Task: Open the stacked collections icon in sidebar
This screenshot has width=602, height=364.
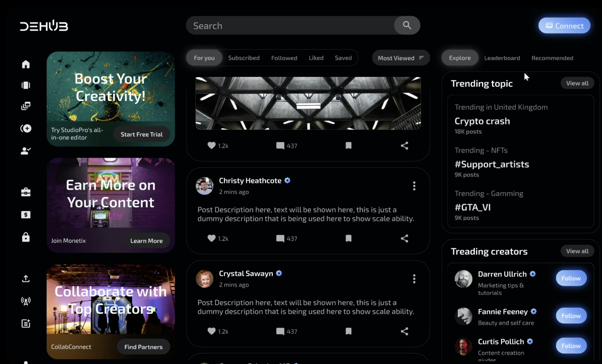Action: click(x=26, y=106)
